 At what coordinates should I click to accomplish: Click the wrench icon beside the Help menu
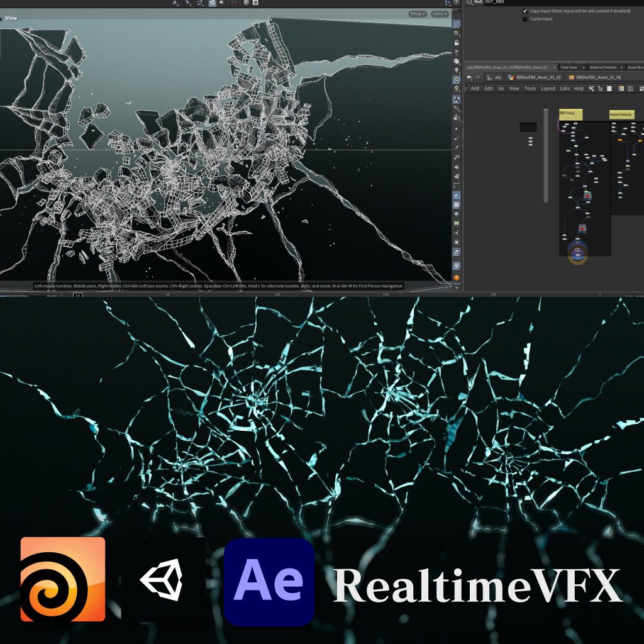click(x=591, y=89)
